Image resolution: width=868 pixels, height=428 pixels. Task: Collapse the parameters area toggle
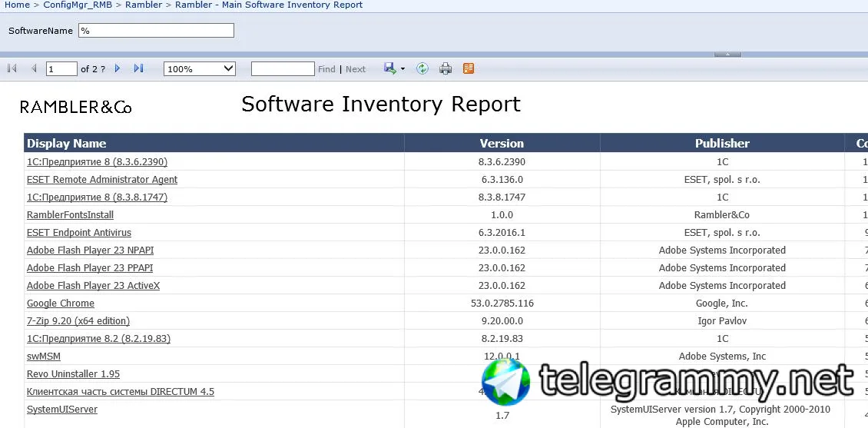click(728, 55)
